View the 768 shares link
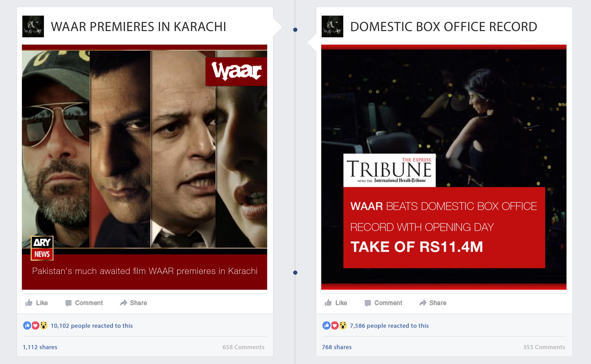 (337, 347)
